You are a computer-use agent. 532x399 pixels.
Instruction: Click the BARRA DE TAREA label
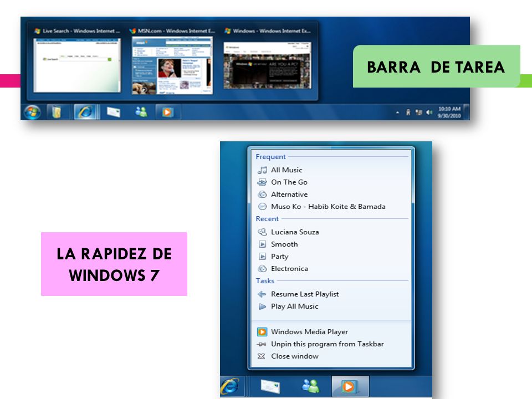click(x=436, y=66)
